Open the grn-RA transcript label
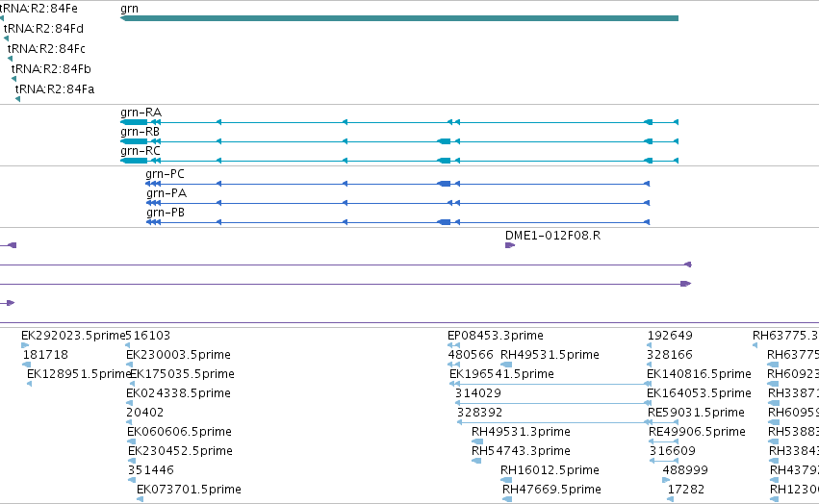 141,113
